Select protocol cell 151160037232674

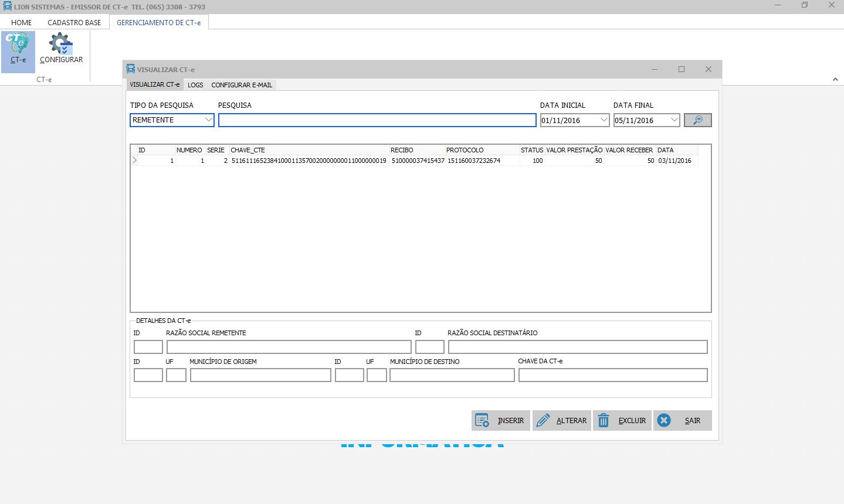point(482,161)
